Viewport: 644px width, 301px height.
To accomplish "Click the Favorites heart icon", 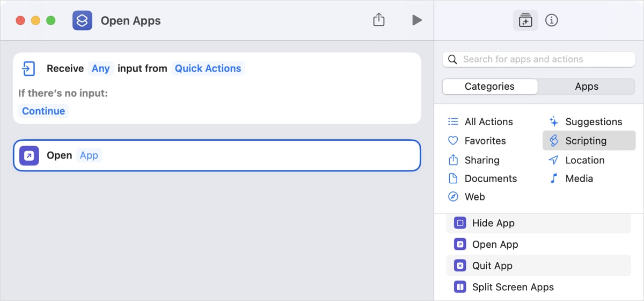I will click(453, 141).
